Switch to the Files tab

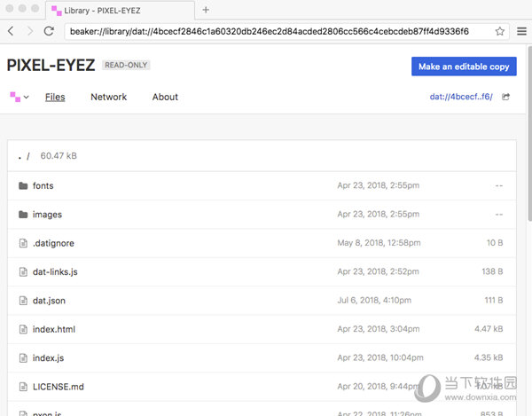click(x=55, y=97)
